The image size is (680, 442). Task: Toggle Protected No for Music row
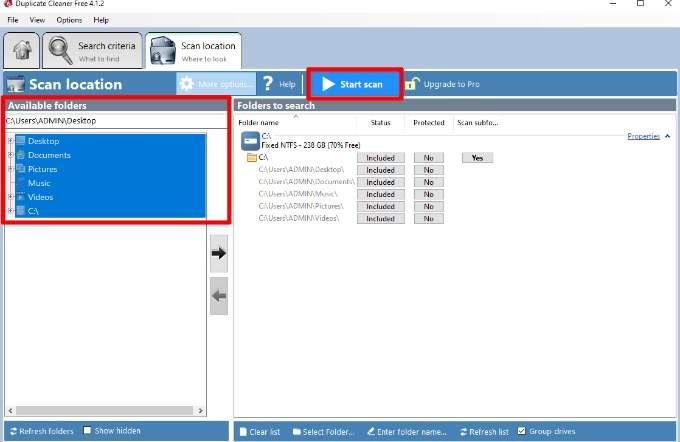(x=428, y=194)
